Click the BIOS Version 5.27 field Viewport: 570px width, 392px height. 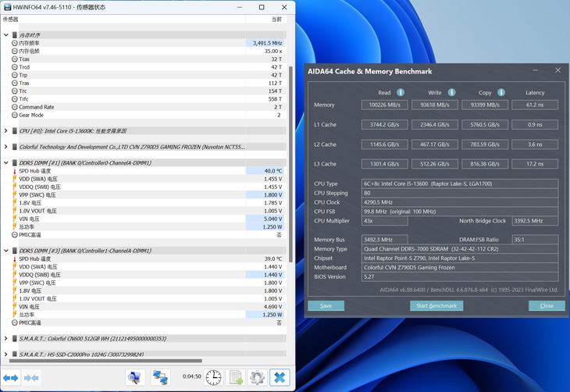tap(460, 276)
